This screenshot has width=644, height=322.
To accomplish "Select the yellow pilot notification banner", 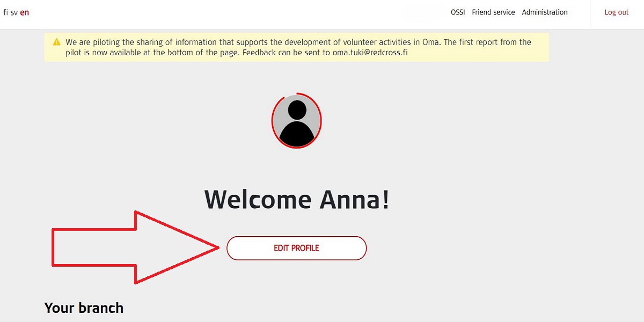I will click(x=297, y=47).
